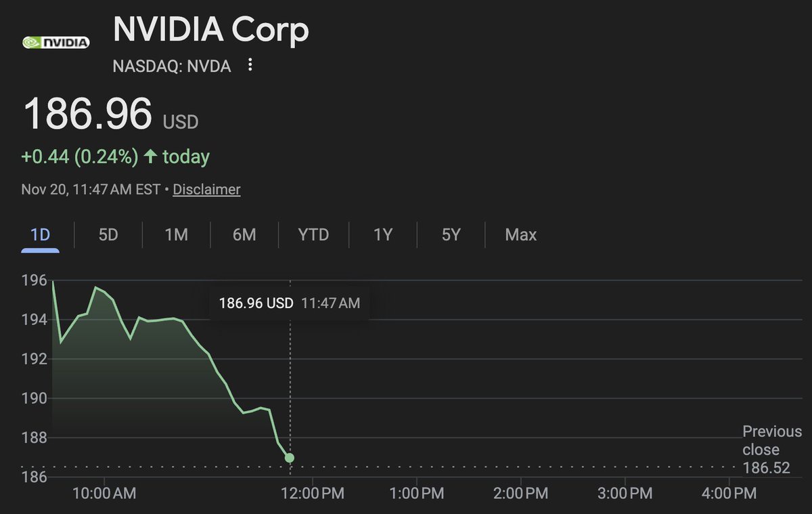Switch to the 5D chart tab
Viewport: 812px width, 514px height.
point(108,235)
